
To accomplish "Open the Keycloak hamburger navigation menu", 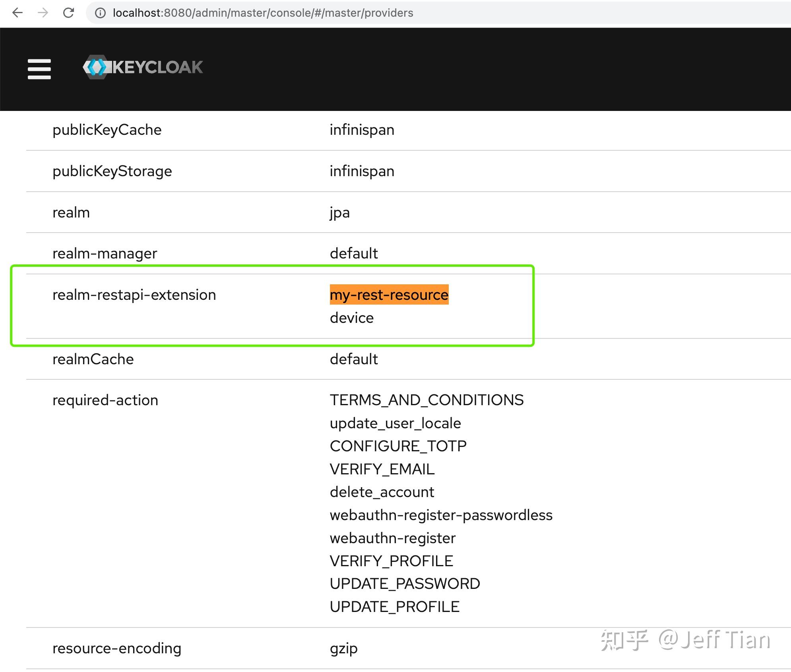I will [x=39, y=68].
